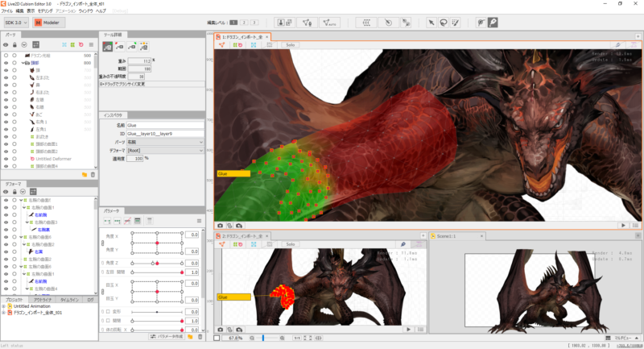Click the delete trash icon in parameter panel
This screenshot has height=349, width=644.
[x=200, y=337]
